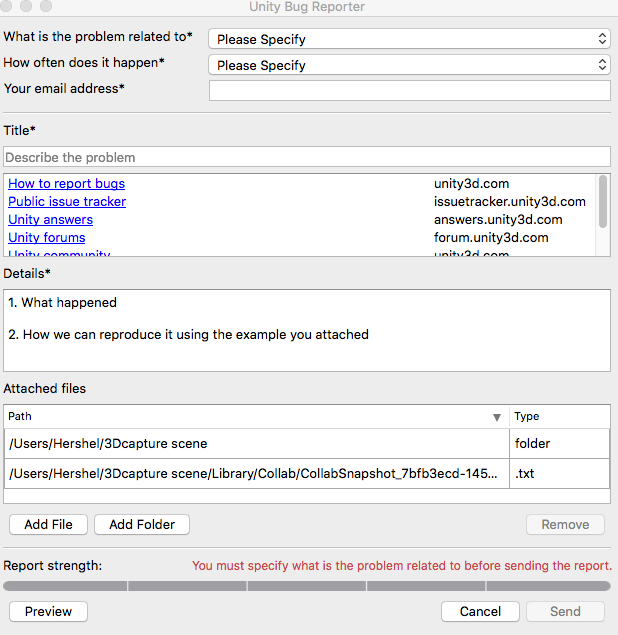Image resolution: width=618 pixels, height=635 pixels.
Task: Click inside the Details text area
Action: pyautogui.click(x=307, y=330)
